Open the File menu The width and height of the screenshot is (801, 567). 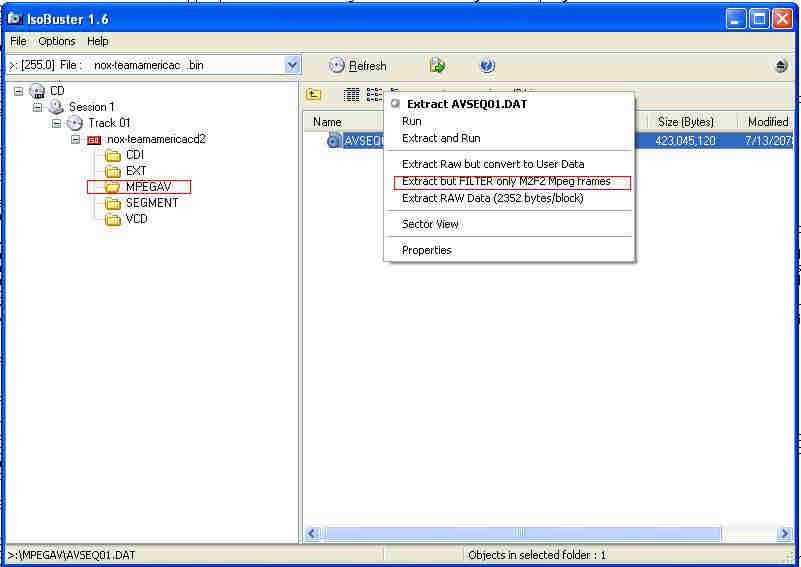point(18,41)
